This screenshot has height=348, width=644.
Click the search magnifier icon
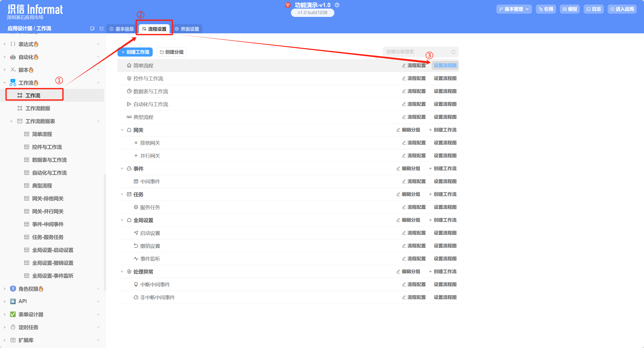point(453,52)
